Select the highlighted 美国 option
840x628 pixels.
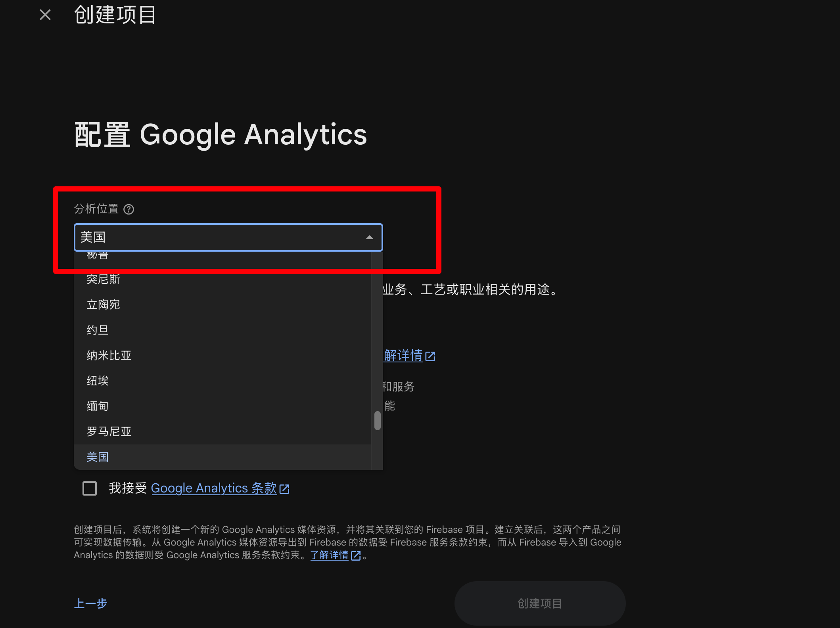[222, 457]
